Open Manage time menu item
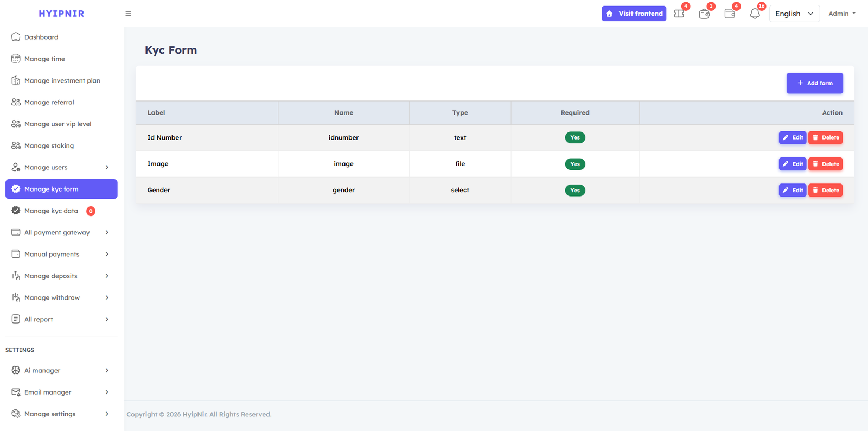This screenshot has height=431, width=868. tap(61, 59)
